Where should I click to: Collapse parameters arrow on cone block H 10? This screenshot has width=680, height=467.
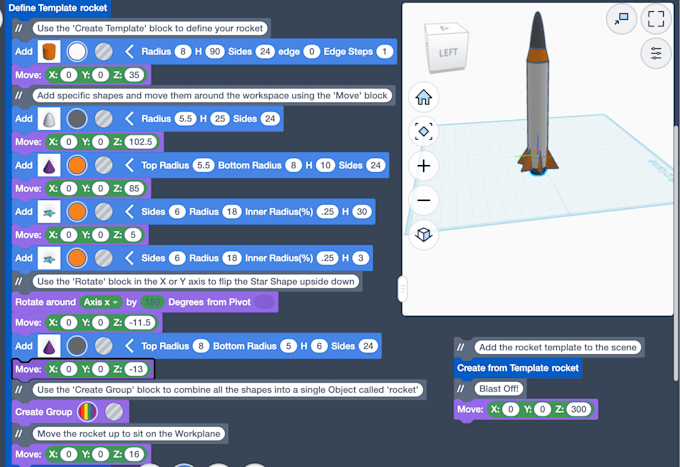(129, 165)
